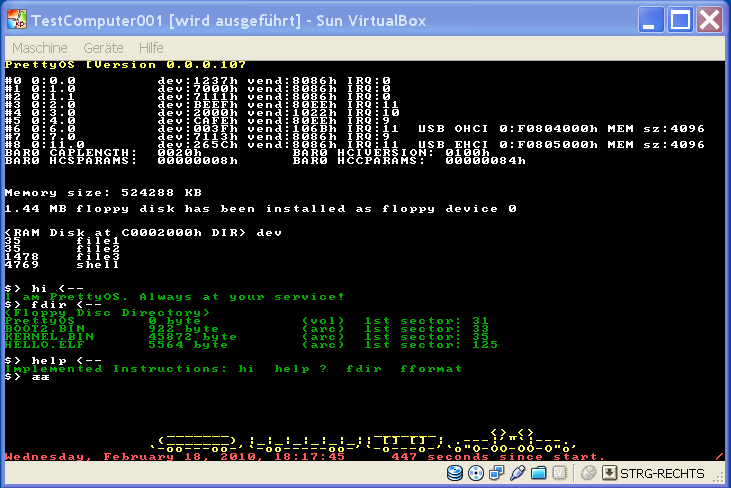
Task: Click the shared folders status icon
Action: click(x=538, y=473)
